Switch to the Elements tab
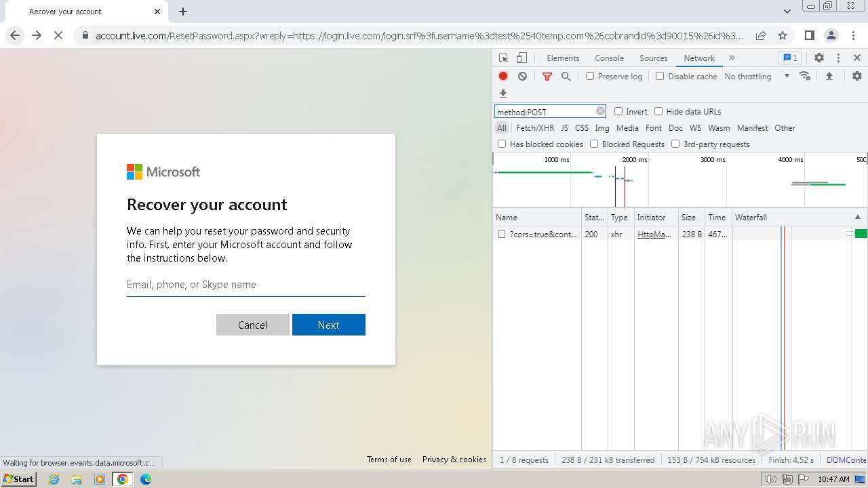The image size is (868, 488). point(563,58)
